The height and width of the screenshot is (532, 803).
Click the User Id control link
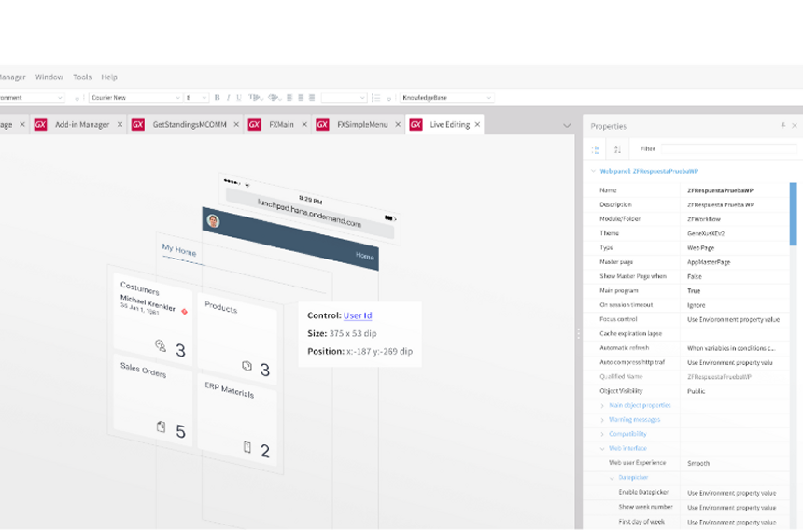(x=358, y=315)
